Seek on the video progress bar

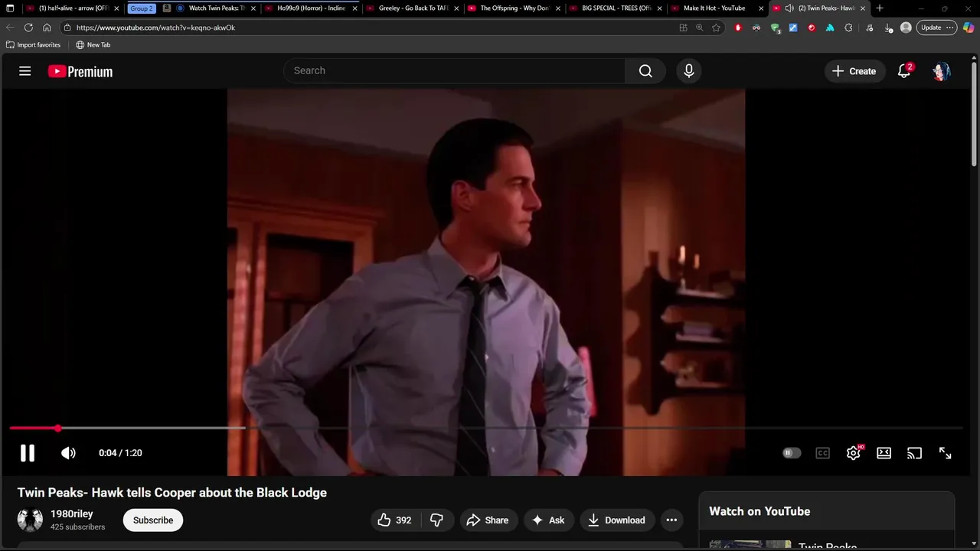(x=486, y=429)
